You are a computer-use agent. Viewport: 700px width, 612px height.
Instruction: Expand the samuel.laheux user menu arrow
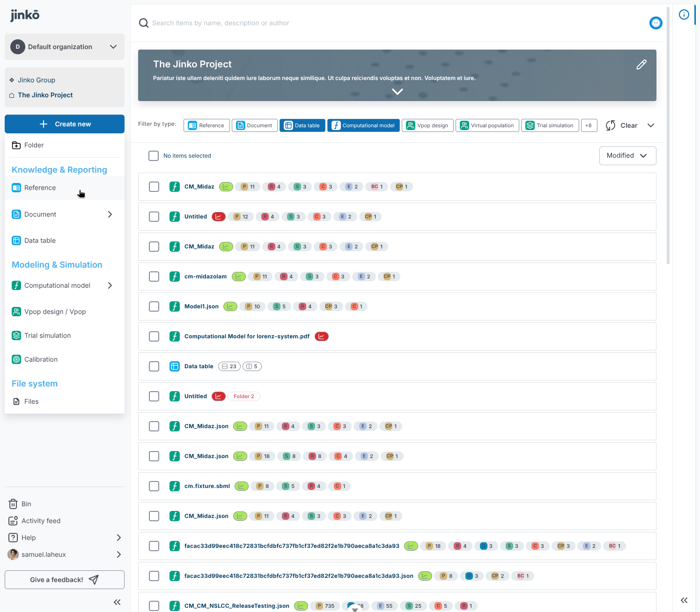118,554
